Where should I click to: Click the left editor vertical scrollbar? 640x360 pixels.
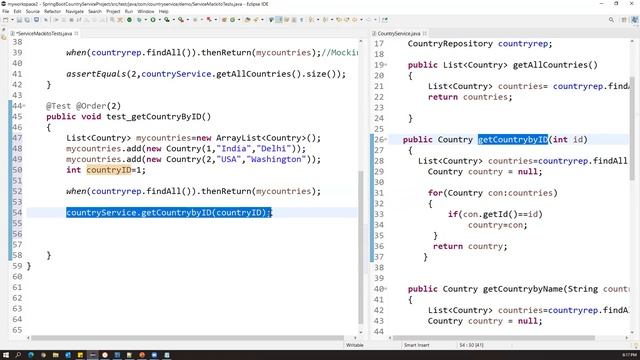tap(360, 247)
